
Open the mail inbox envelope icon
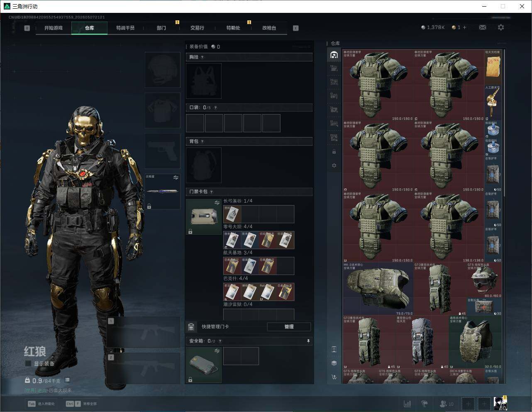coord(483,27)
